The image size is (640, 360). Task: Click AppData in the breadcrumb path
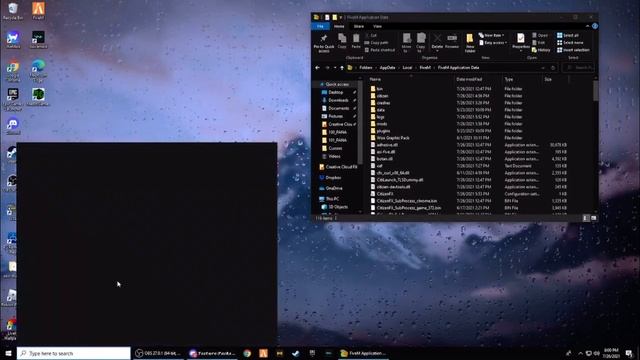tap(387, 68)
